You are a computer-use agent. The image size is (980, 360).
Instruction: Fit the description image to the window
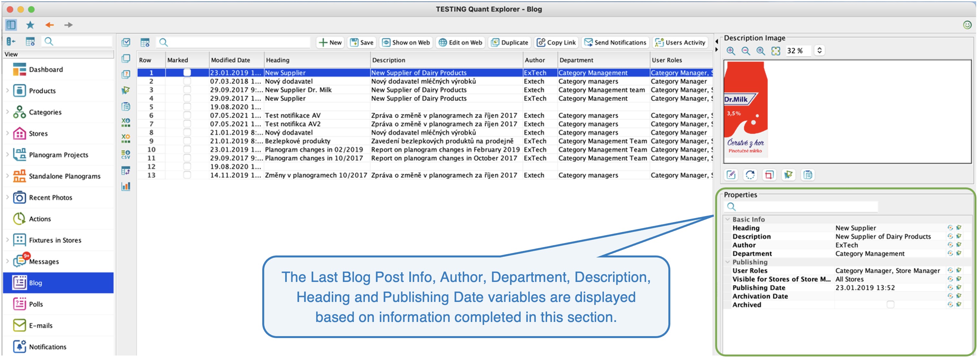pyautogui.click(x=776, y=51)
